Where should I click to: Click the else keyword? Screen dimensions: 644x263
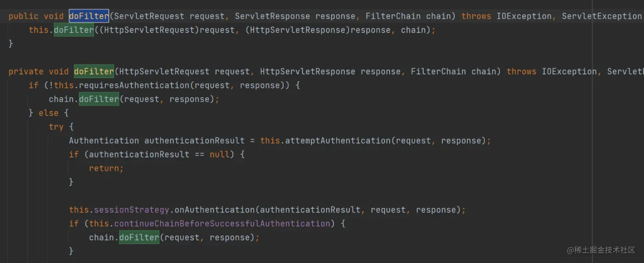coord(49,113)
